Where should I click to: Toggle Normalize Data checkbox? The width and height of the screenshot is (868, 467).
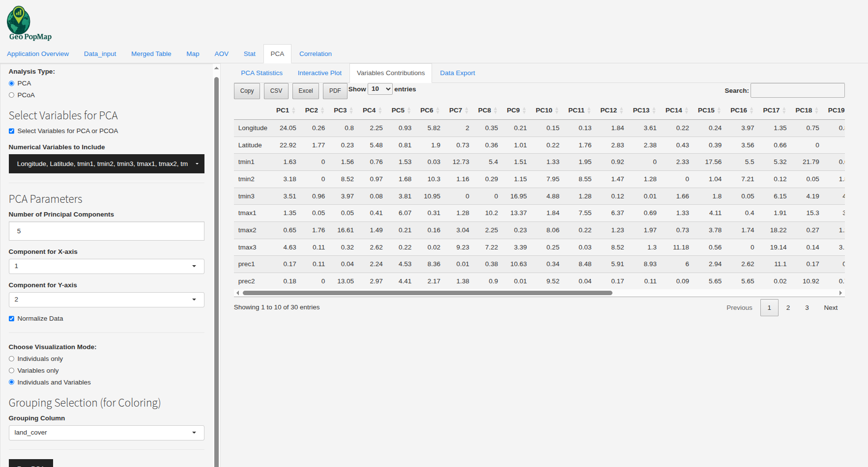pos(11,319)
